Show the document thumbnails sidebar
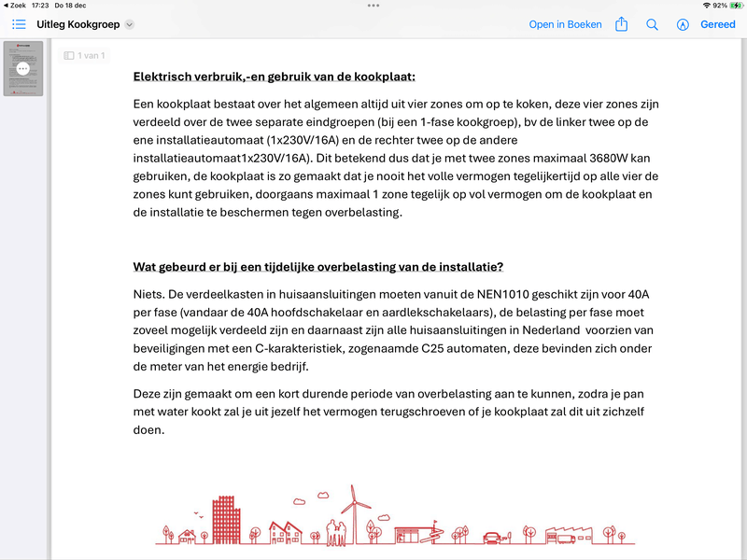747x560 pixels. 18,25
